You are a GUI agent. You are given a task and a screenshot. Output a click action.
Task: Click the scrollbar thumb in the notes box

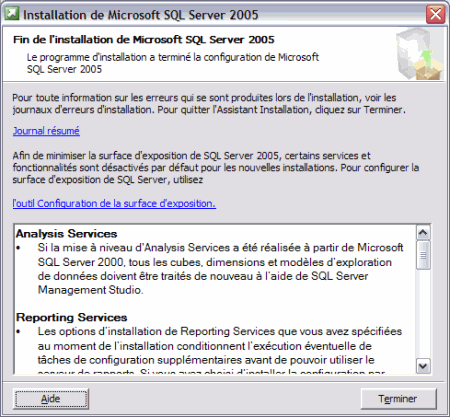(x=423, y=255)
